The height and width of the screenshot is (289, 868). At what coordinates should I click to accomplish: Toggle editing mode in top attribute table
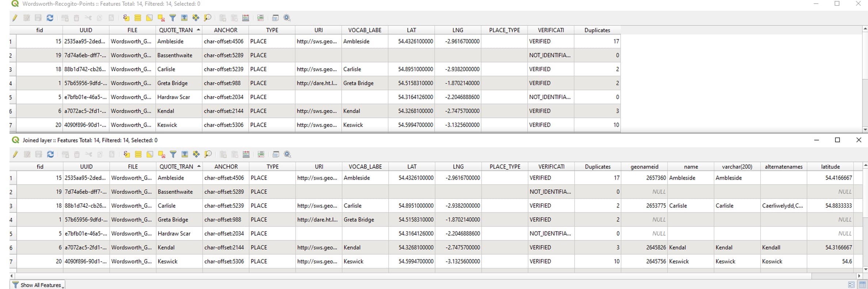15,18
